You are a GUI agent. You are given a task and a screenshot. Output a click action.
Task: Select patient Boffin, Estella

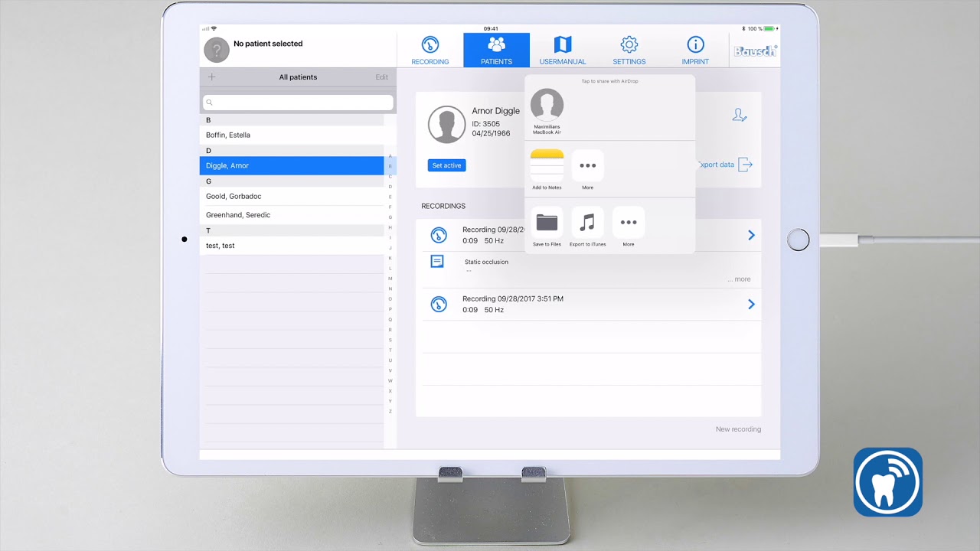(292, 135)
